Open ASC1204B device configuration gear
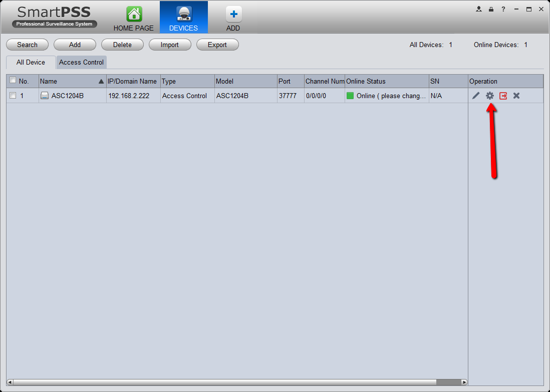The height and width of the screenshot is (392, 550). click(490, 96)
